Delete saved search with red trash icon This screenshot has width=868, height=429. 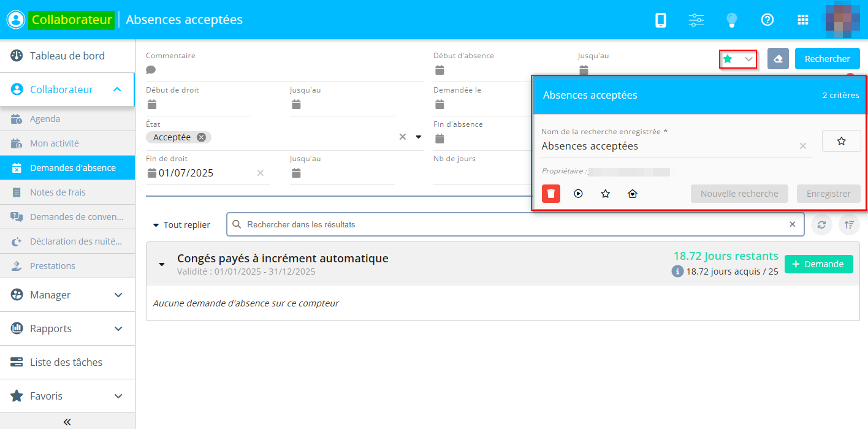551,194
